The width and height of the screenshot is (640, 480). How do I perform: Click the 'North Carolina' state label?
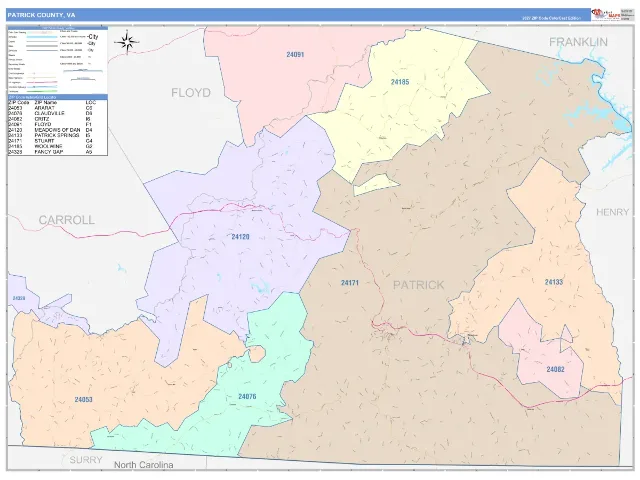143,465
